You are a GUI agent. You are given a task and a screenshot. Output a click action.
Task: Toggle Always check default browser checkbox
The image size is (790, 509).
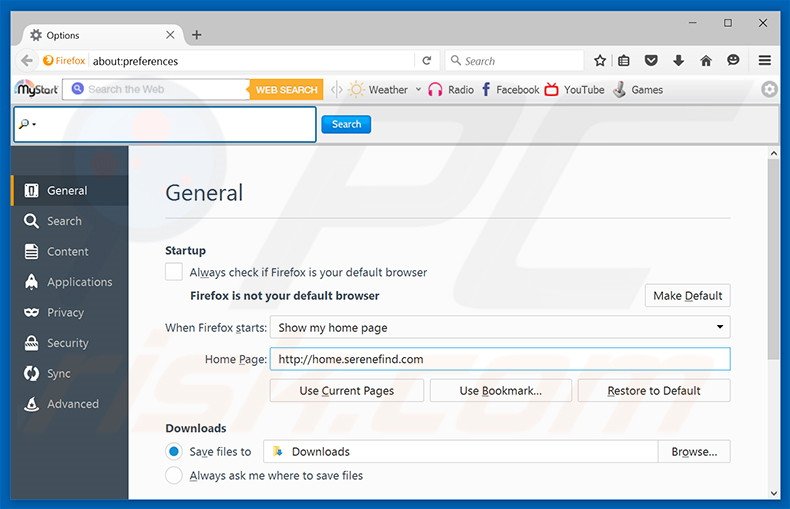(x=174, y=272)
